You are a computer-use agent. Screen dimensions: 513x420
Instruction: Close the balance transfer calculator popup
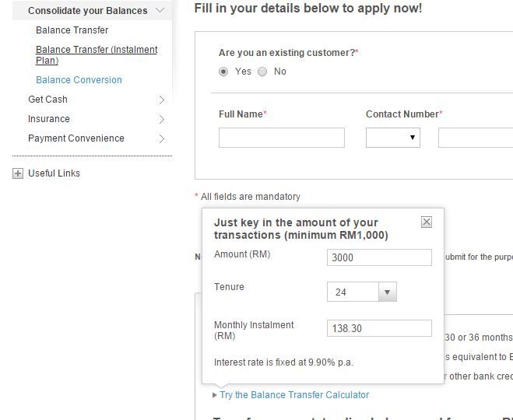click(x=426, y=222)
